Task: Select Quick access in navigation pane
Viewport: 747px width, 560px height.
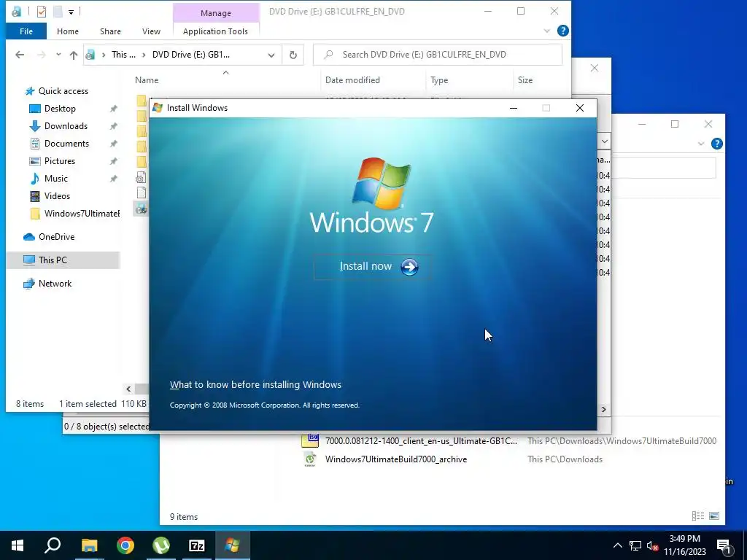Action: click(63, 91)
